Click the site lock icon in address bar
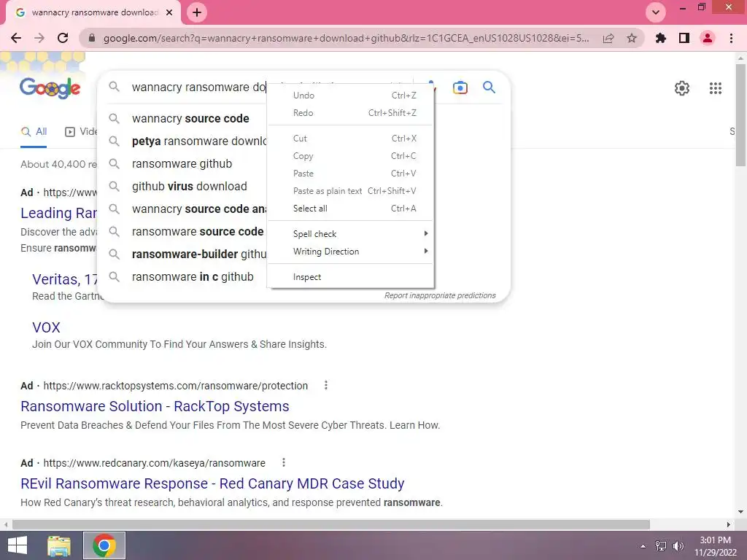 pyautogui.click(x=92, y=38)
